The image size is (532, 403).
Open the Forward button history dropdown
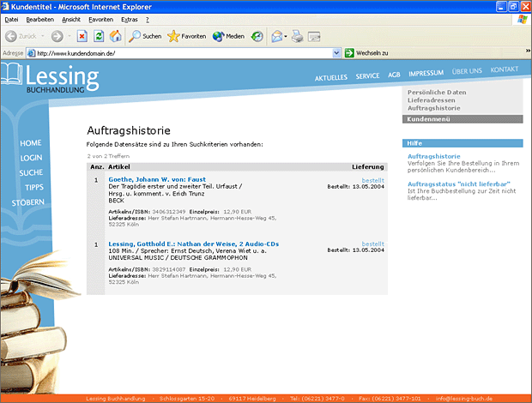(70, 36)
